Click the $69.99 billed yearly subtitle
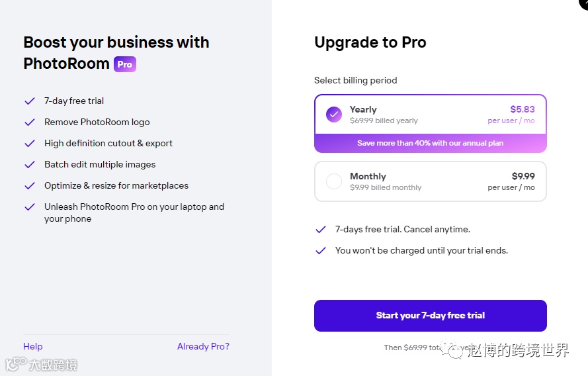The image size is (588, 376). pyautogui.click(x=384, y=121)
